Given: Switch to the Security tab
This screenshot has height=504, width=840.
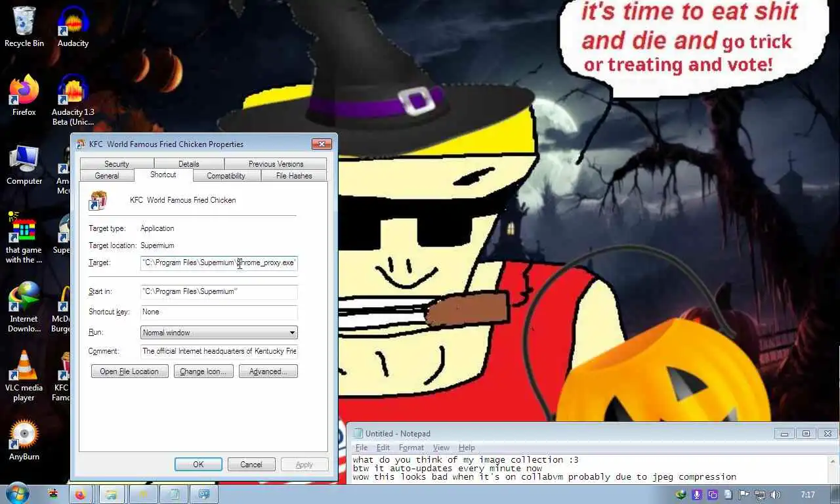Looking at the screenshot, I should click(x=117, y=164).
